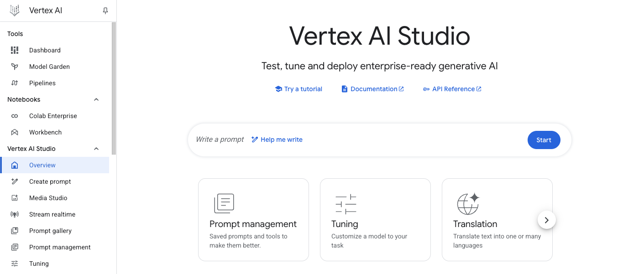Image resolution: width=644 pixels, height=274 pixels.
Task: Collapse the Notebooks section
Action: coord(96,99)
